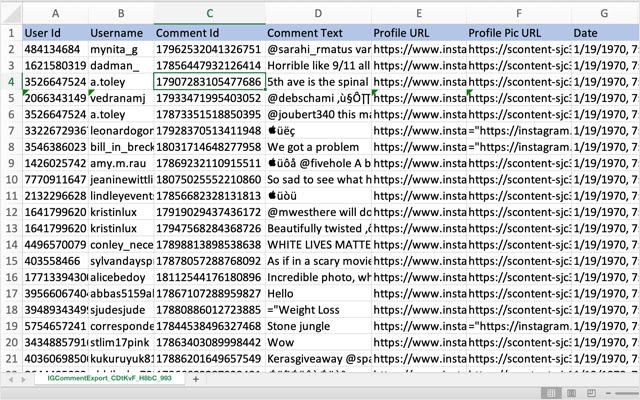
Task: Select column F header
Action: (x=519, y=13)
